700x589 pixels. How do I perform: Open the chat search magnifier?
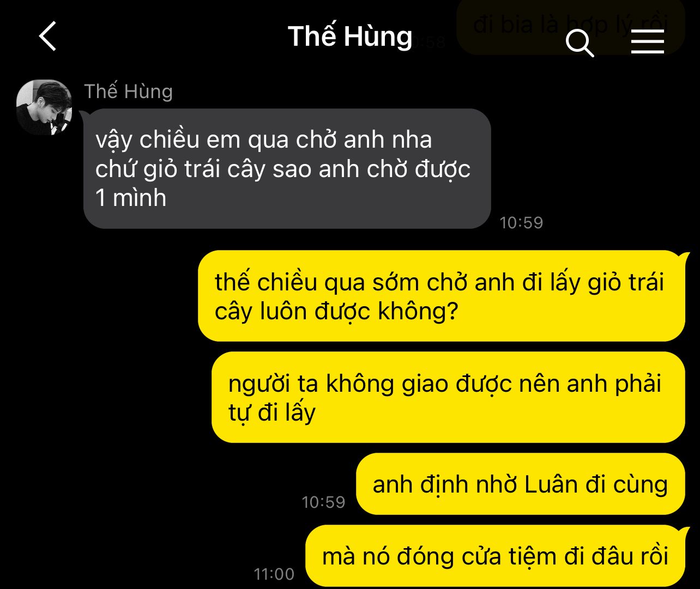[580, 42]
